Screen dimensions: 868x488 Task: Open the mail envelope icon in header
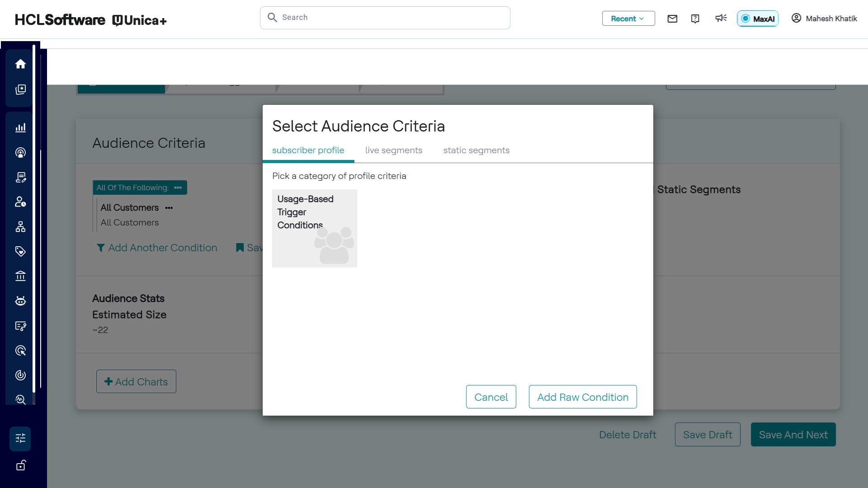click(x=672, y=19)
